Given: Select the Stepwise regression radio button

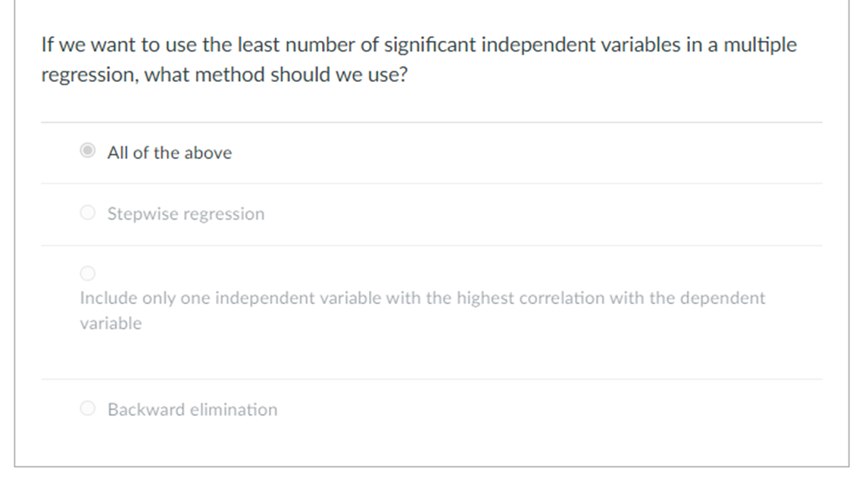Looking at the screenshot, I should point(88,213).
